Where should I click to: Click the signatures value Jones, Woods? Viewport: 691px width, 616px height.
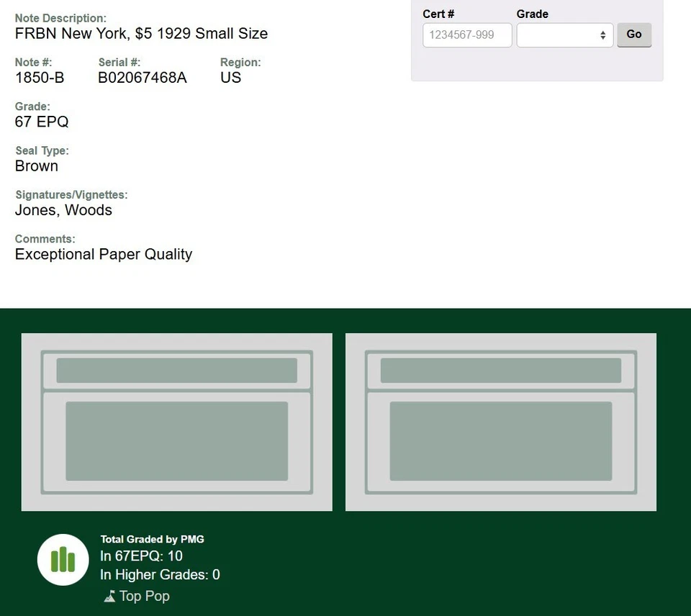(x=63, y=210)
